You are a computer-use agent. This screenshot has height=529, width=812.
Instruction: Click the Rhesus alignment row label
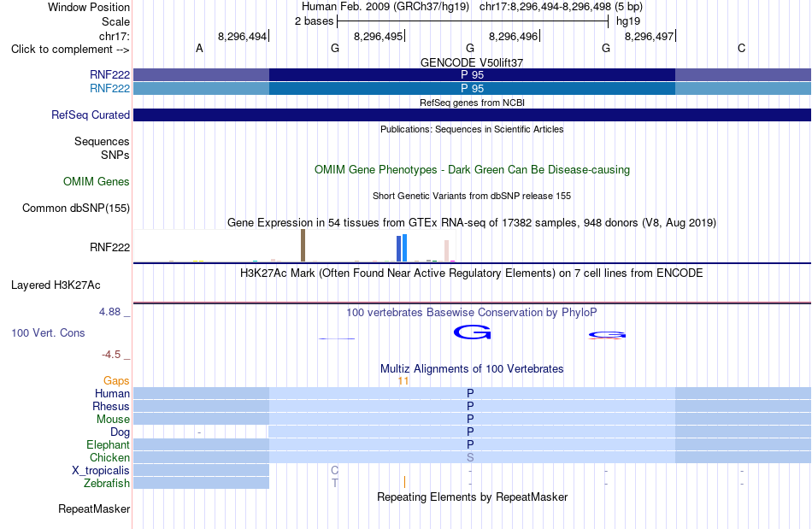coord(111,406)
